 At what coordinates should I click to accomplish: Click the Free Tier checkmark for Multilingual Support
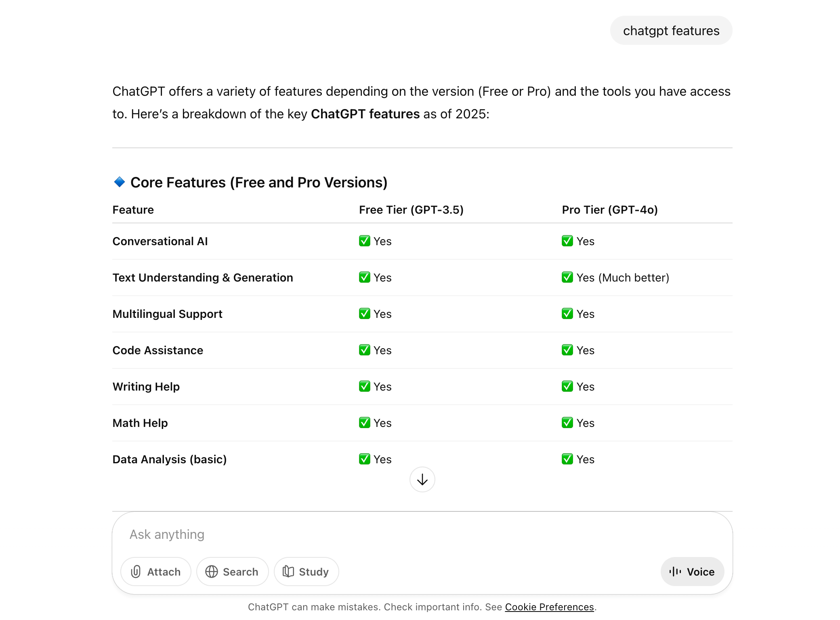tap(364, 314)
